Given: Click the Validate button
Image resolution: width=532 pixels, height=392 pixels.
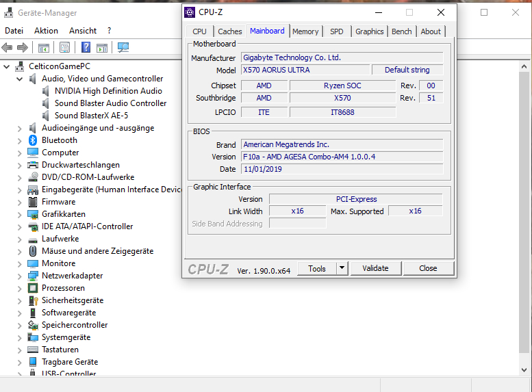Looking at the screenshot, I should [x=375, y=268].
